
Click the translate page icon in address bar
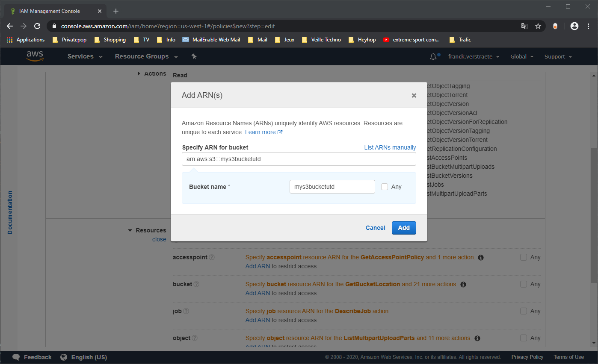tap(524, 26)
